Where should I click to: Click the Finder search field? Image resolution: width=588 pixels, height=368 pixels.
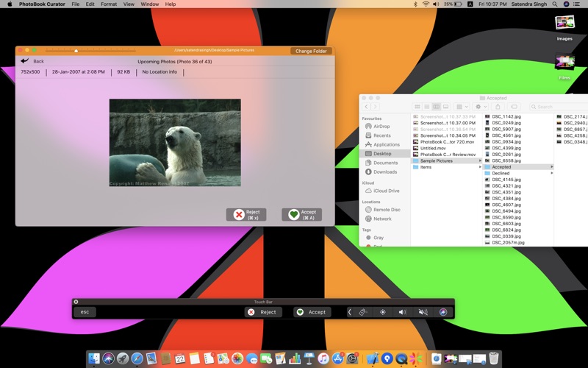pos(559,107)
